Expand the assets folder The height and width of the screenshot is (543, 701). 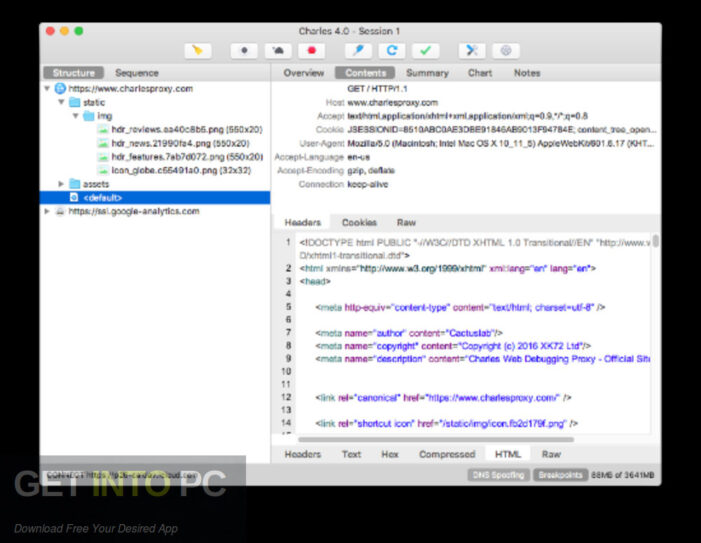[61, 184]
